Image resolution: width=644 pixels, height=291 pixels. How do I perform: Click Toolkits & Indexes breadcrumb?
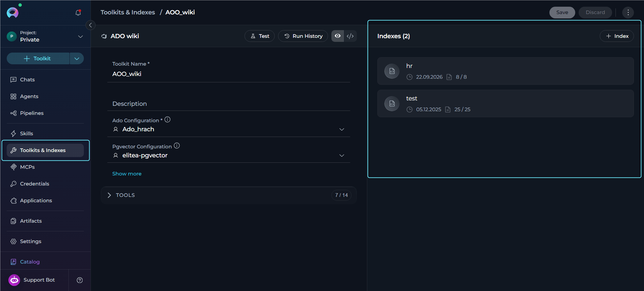point(128,12)
